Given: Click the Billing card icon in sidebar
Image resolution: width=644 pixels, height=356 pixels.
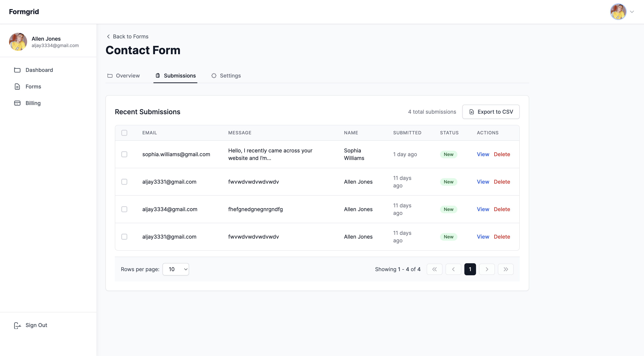Looking at the screenshot, I should [x=17, y=103].
